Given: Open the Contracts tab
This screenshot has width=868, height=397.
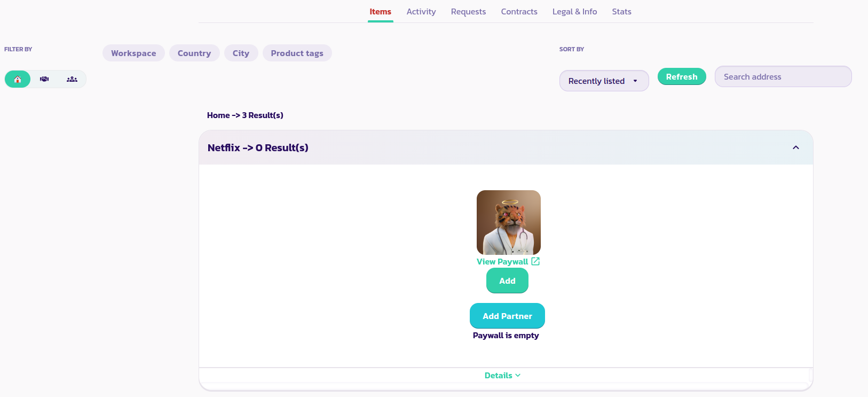Looking at the screenshot, I should (519, 12).
